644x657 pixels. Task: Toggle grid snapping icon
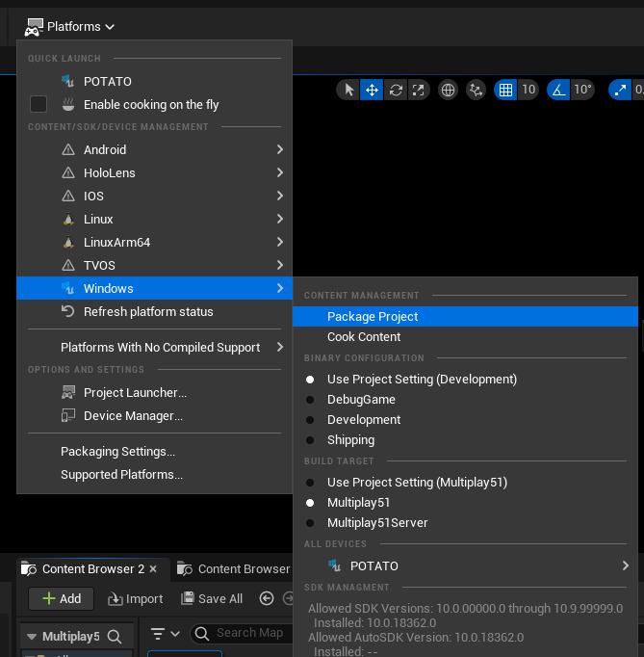[505, 90]
